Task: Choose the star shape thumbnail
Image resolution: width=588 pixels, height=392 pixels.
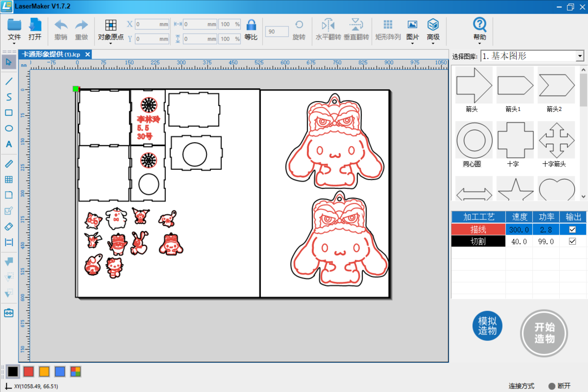Action: [515, 188]
